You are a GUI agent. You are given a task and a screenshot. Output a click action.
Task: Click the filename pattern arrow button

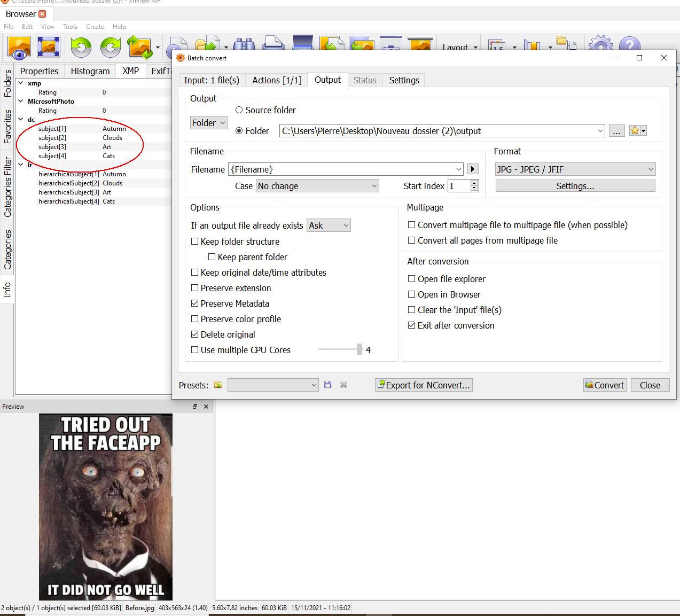click(x=473, y=169)
